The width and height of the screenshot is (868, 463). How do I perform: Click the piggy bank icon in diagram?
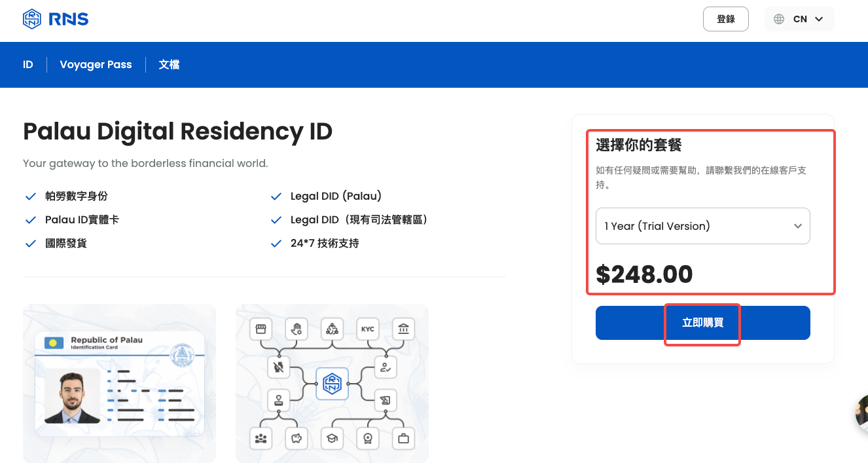point(297,438)
